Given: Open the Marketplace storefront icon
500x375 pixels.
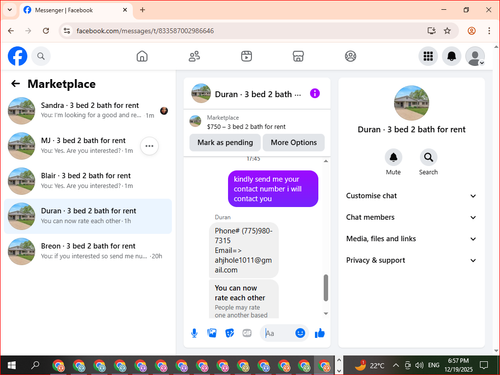Looking at the screenshot, I should [x=298, y=56].
